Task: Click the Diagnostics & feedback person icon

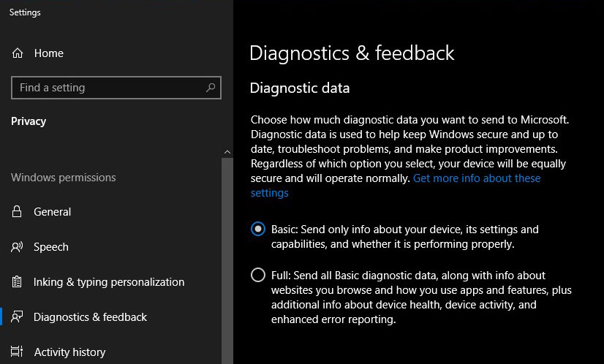Action: 17,316
